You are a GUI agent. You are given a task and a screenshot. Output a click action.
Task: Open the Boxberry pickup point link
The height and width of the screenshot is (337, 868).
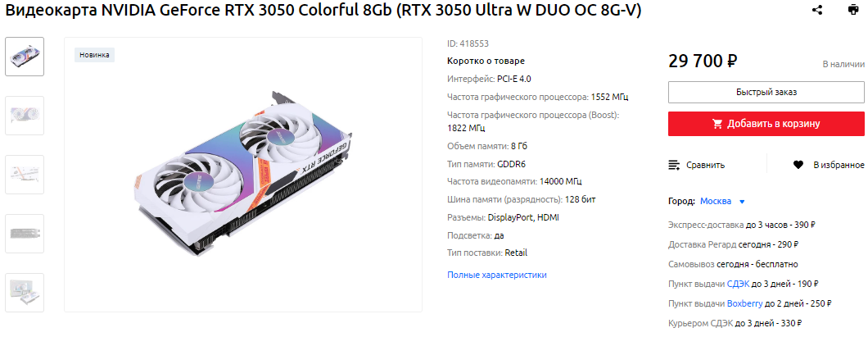744,303
